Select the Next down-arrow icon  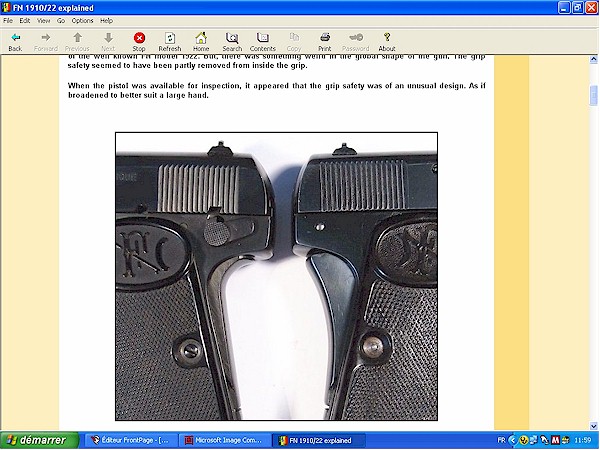tap(108, 38)
